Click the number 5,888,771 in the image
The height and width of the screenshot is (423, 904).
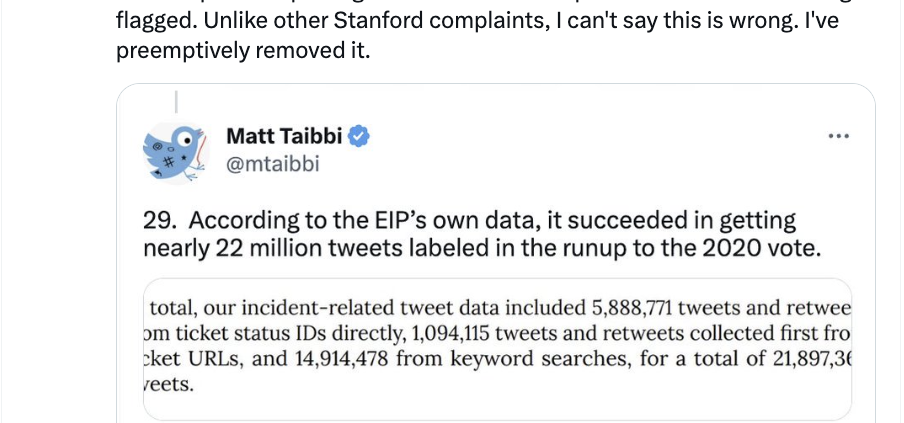631,309
